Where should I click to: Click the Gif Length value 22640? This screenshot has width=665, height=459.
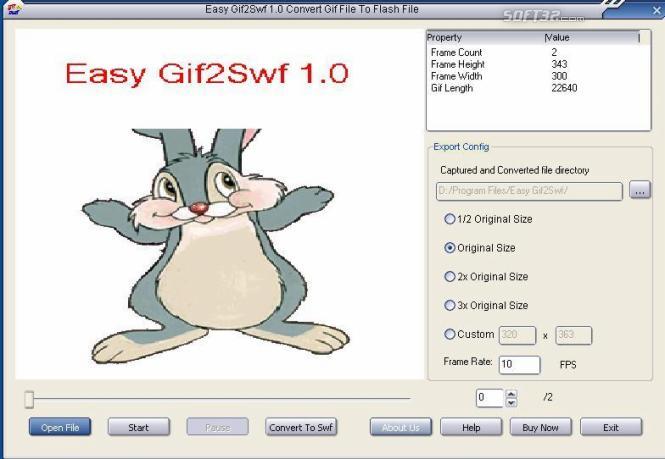pyautogui.click(x=564, y=88)
